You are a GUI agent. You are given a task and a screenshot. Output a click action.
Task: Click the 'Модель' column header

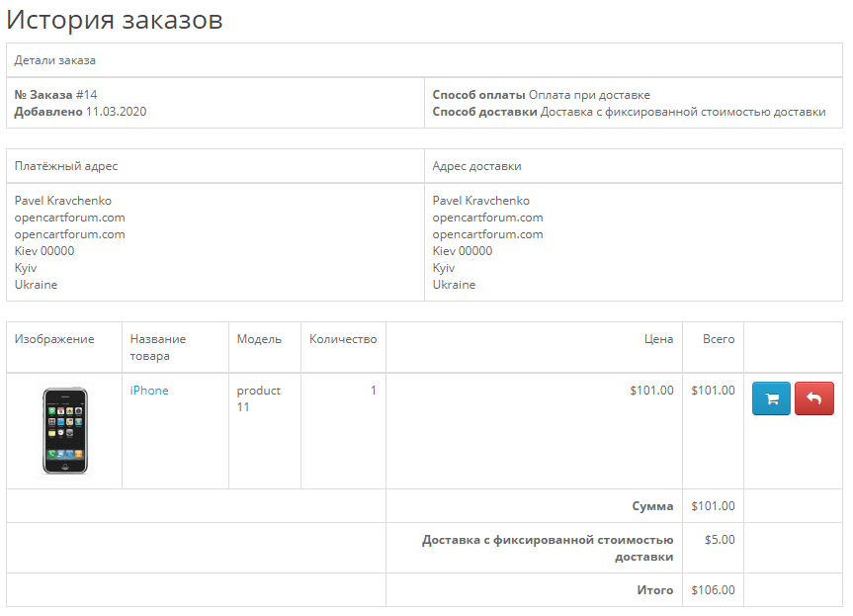click(259, 339)
